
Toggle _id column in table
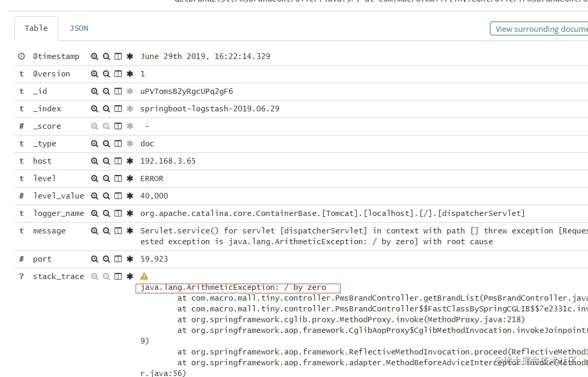118,91
